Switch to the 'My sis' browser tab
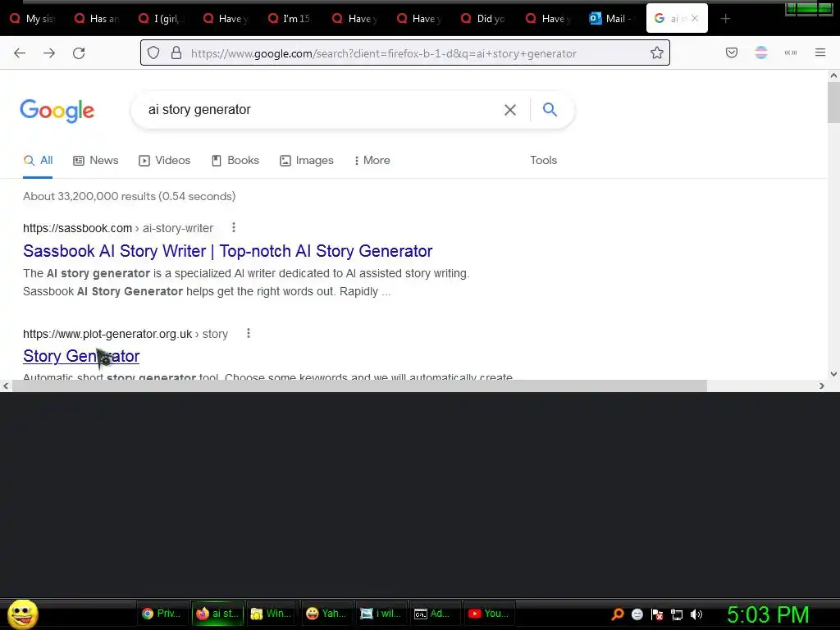 click(x=33, y=19)
